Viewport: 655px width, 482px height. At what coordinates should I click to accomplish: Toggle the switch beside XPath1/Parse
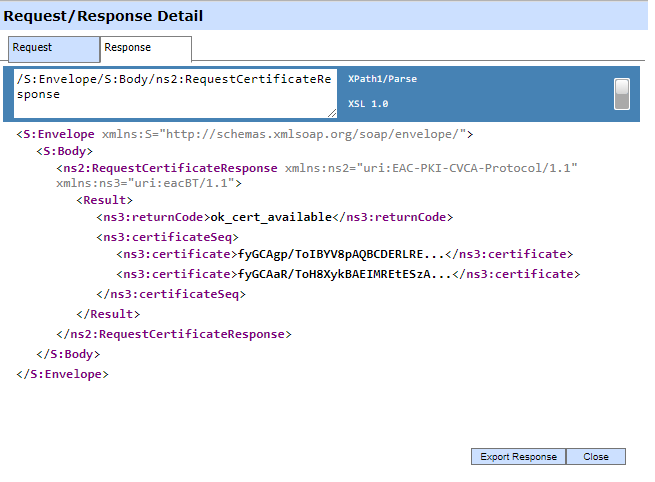click(622, 93)
